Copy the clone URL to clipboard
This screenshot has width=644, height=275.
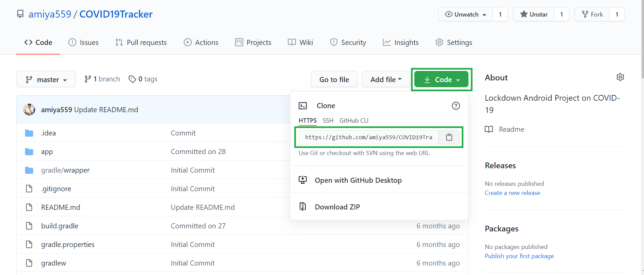tap(449, 137)
